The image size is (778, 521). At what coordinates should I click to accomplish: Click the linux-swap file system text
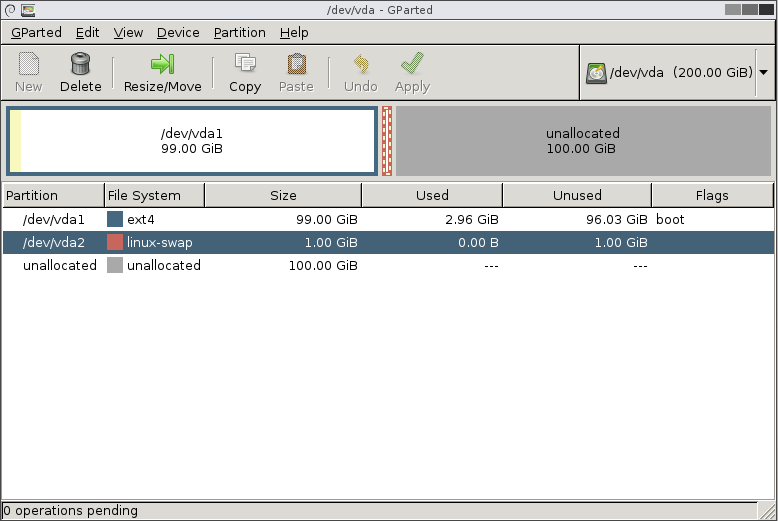point(160,242)
